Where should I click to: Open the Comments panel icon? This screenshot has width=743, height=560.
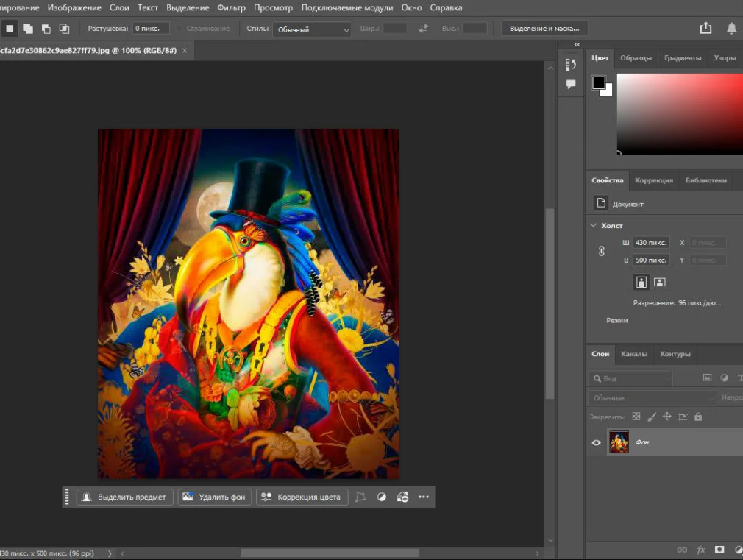click(571, 85)
